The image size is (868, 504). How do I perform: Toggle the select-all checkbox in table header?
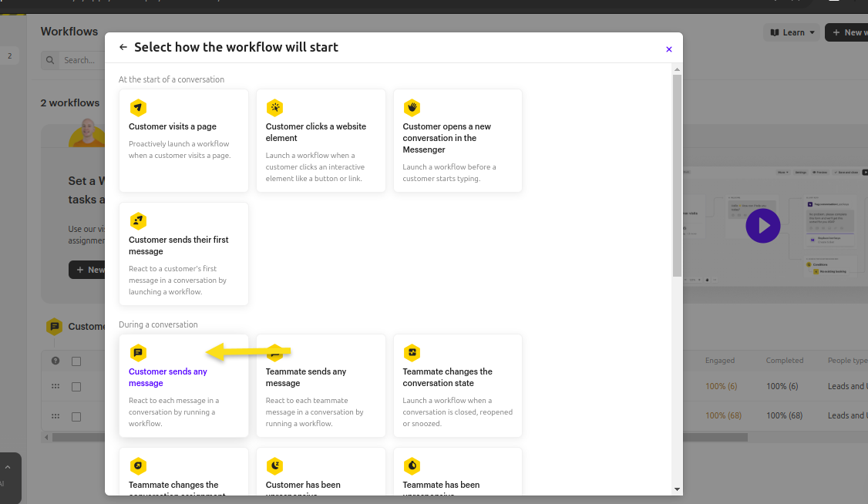(x=76, y=361)
